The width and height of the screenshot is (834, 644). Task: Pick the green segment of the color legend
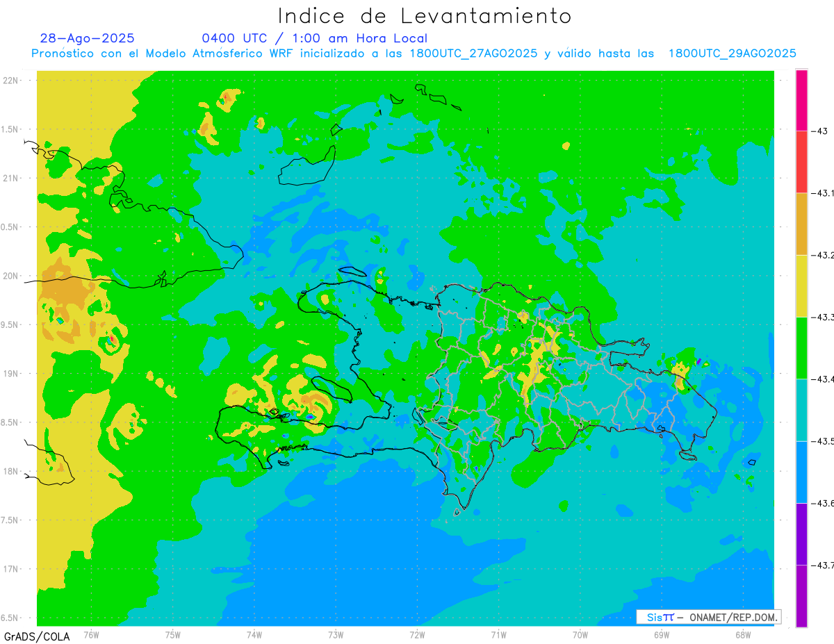801,347
